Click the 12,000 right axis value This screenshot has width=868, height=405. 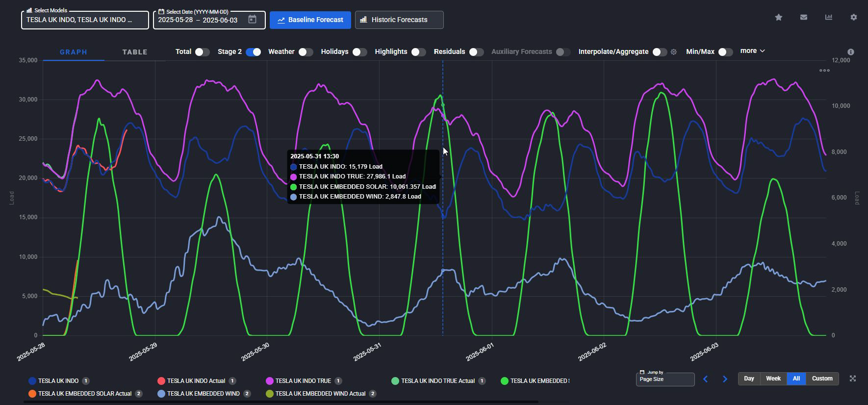841,60
